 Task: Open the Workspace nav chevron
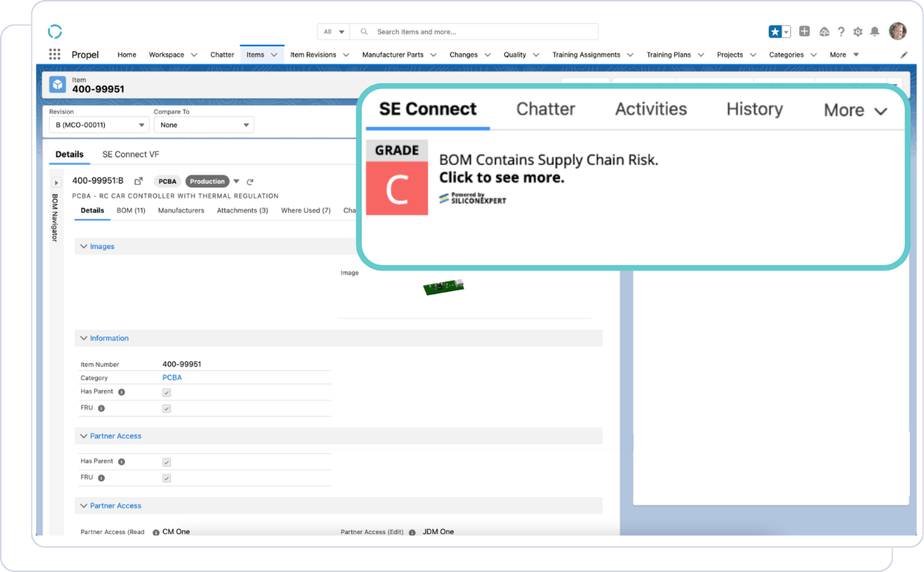(x=194, y=55)
